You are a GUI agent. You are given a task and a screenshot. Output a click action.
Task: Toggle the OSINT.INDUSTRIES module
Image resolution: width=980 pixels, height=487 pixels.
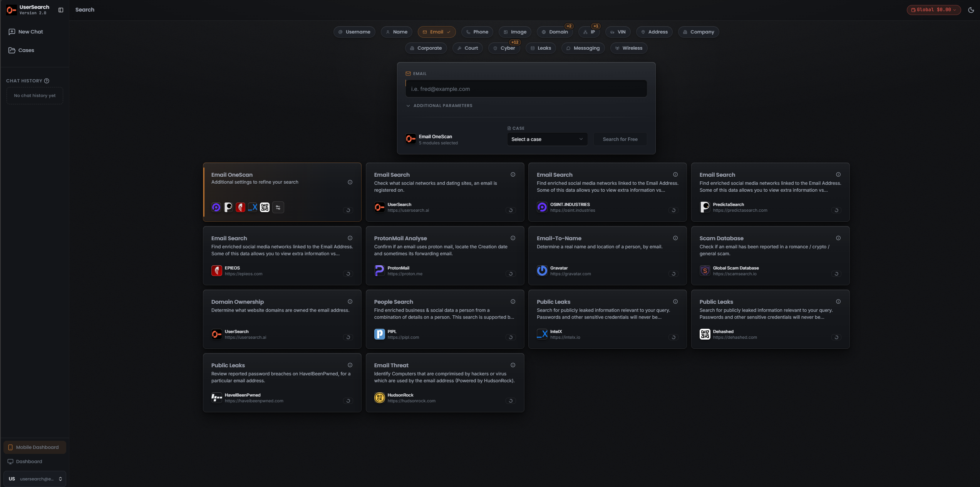(673, 210)
